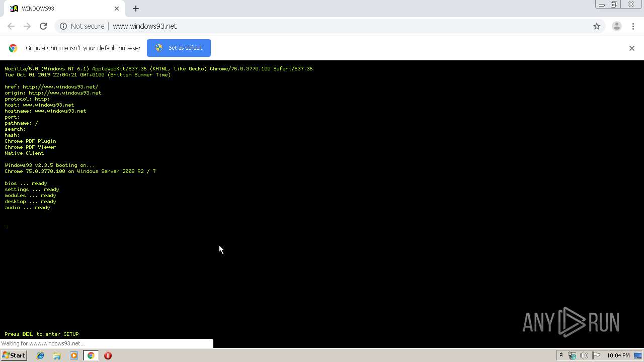Show hidden system tray icons

pos(561,355)
